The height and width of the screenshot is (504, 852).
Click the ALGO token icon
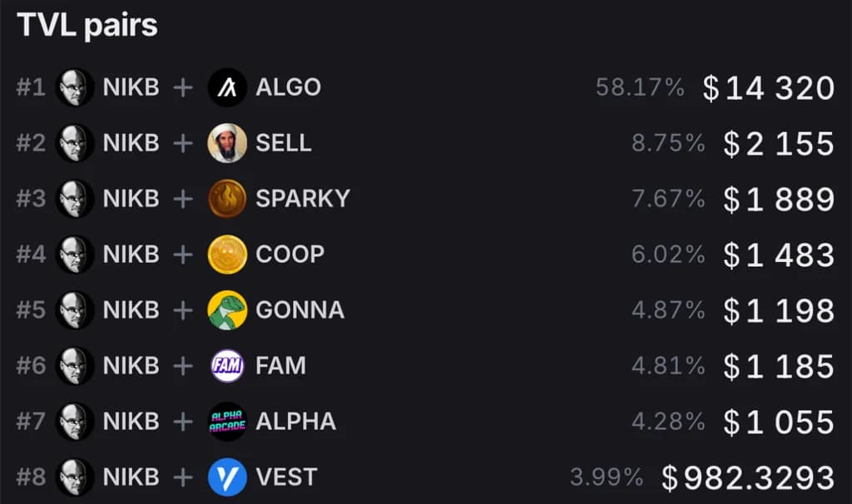pos(227,87)
